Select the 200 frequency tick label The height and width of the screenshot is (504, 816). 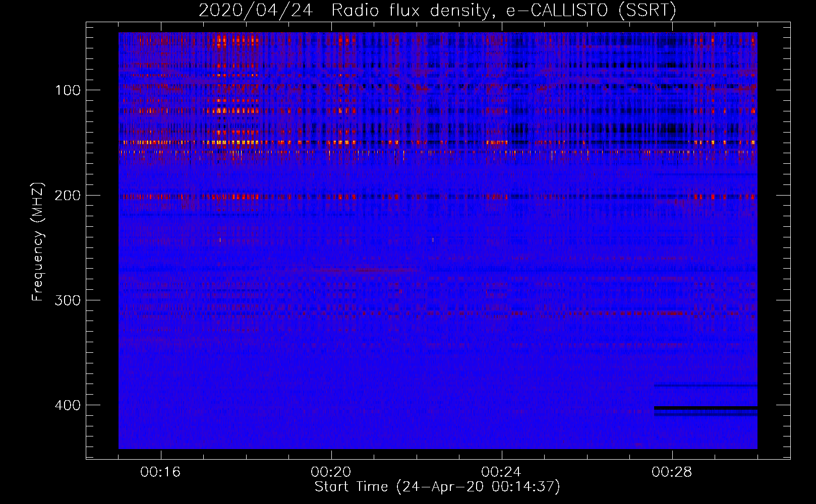tap(68, 195)
